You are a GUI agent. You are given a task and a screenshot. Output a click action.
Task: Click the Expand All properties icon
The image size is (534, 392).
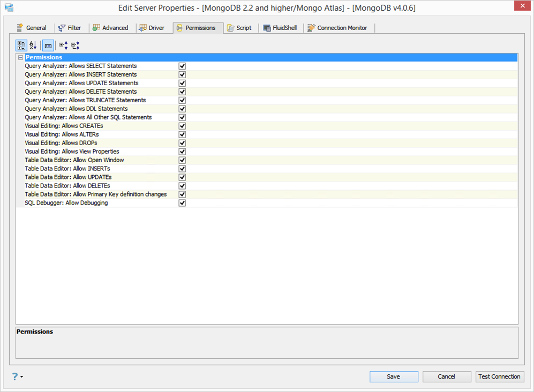63,46
